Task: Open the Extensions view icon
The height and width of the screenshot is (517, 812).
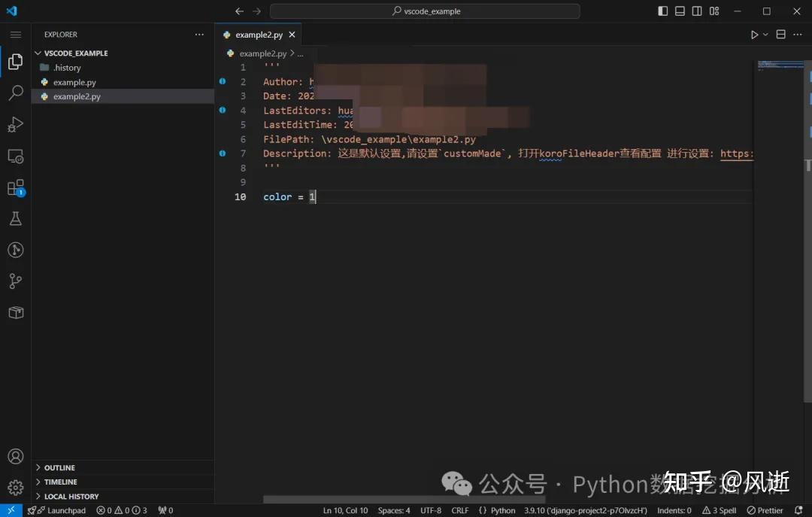Action: 15,187
